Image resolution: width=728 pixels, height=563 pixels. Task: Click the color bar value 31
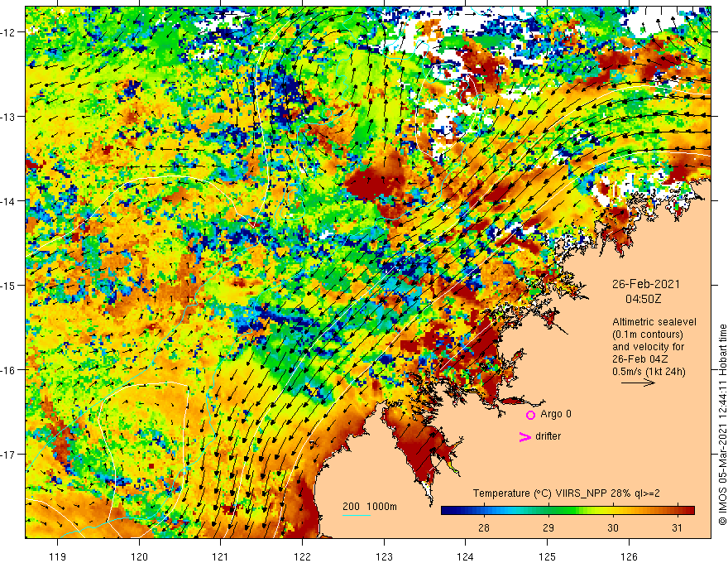point(677,527)
